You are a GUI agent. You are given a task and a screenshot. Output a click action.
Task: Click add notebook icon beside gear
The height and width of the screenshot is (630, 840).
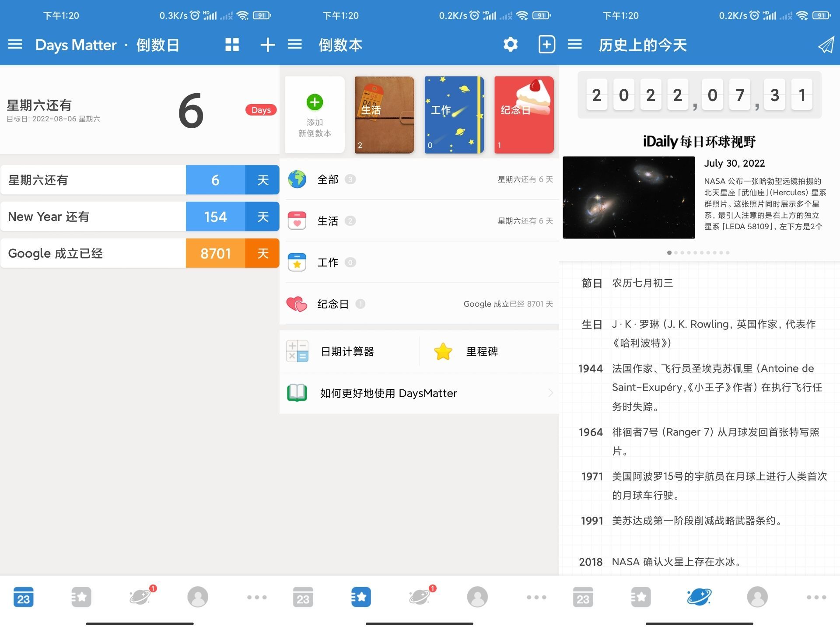click(x=546, y=45)
